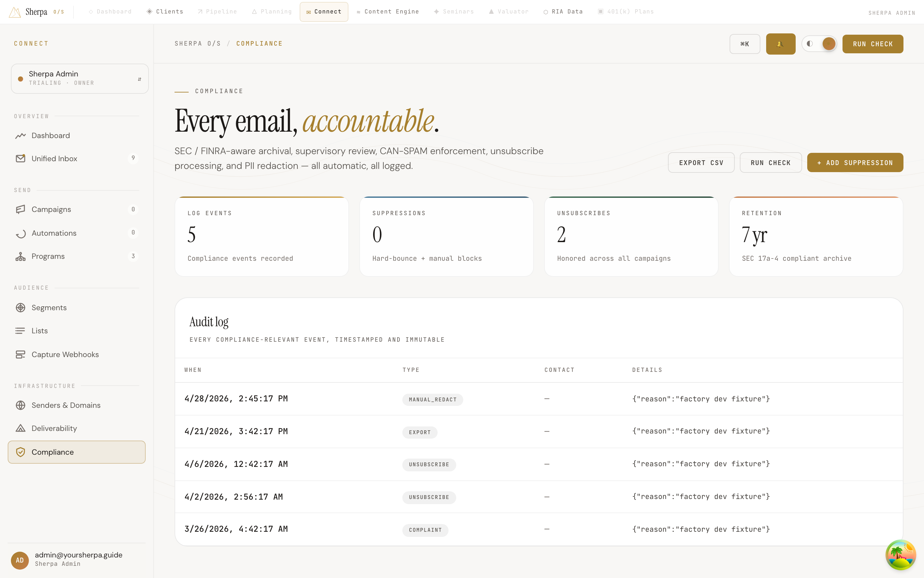The height and width of the screenshot is (578, 924).
Task: Click the Pipeline arrow icon
Action: (x=200, y=12)
